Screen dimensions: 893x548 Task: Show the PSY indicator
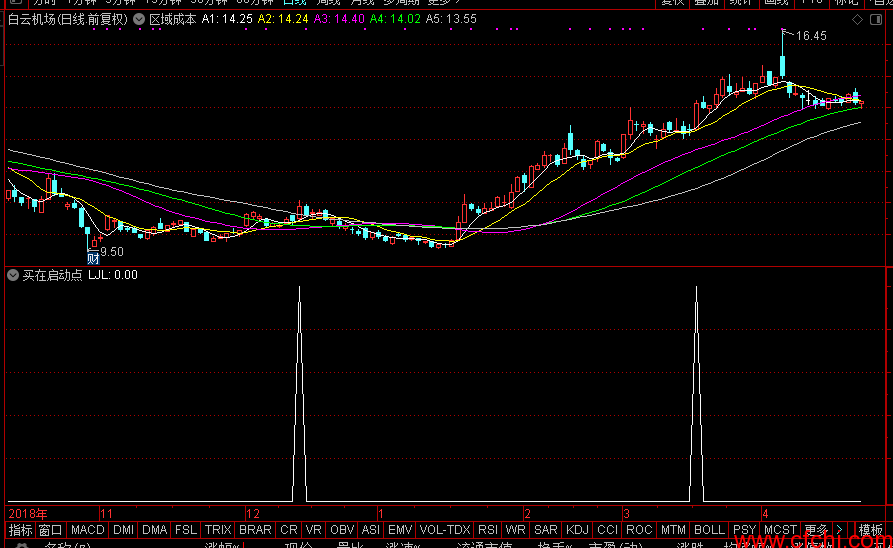744,530
